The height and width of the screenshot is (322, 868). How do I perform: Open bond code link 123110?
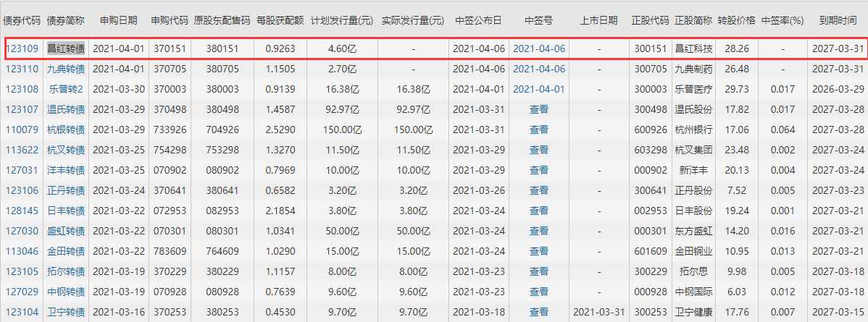(22, 69)
